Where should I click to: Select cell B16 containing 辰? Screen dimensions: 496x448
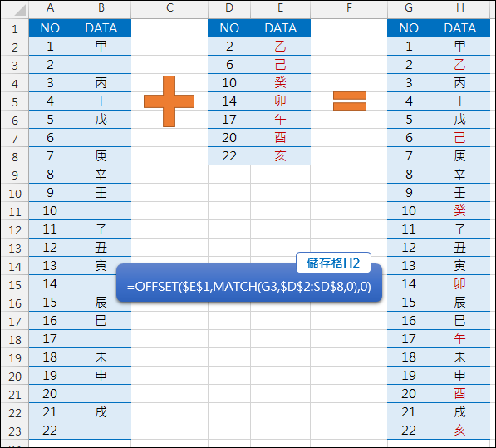tap(101, 303)
